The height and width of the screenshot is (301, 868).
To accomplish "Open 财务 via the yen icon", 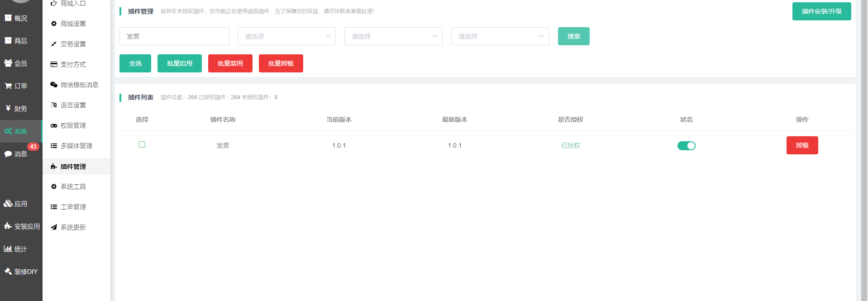I will [x=8, y=109].
